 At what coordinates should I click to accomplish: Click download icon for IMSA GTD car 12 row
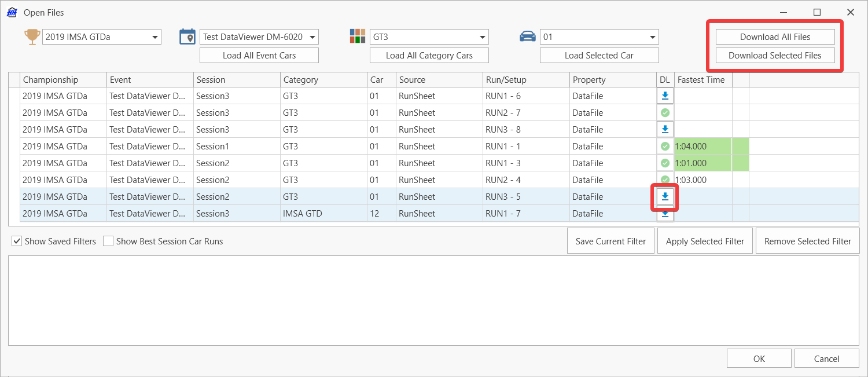pos(665,214)
